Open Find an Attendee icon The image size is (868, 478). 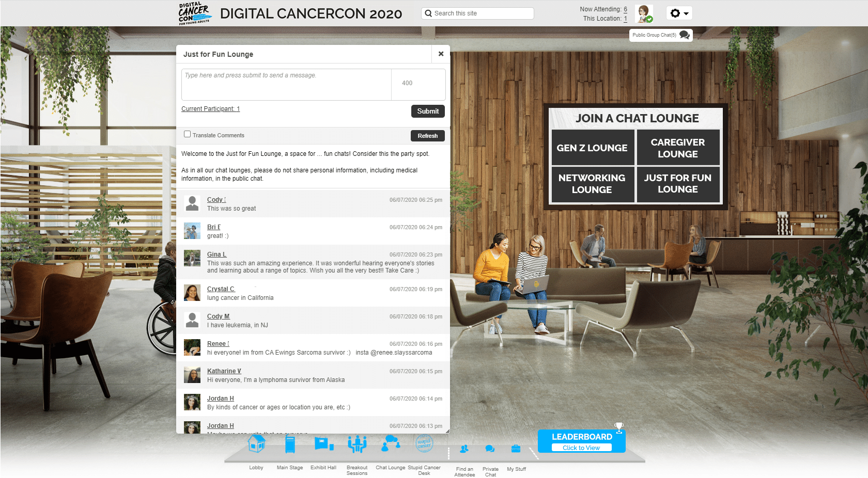tap(464, 449)
